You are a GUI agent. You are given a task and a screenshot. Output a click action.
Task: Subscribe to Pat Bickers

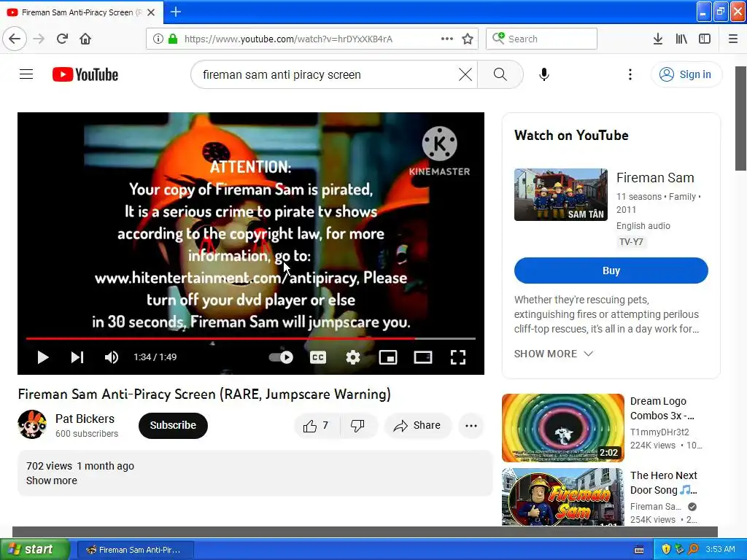point(173,425)
